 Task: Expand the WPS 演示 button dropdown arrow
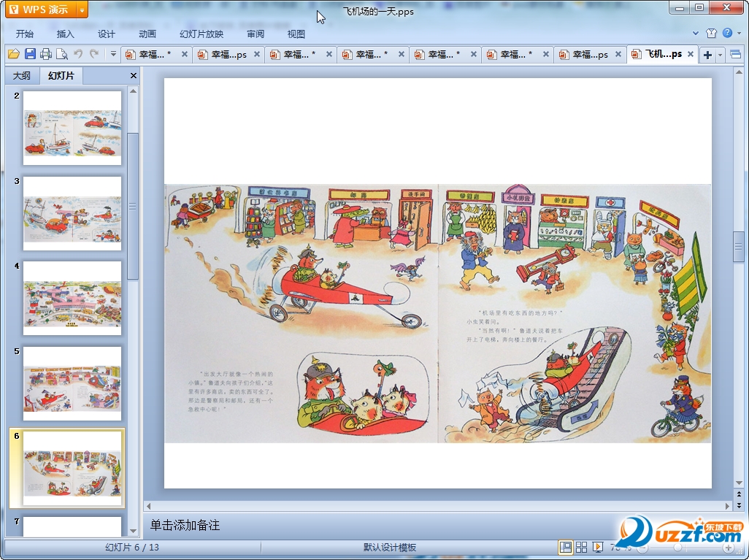click(x=82, y=9)
